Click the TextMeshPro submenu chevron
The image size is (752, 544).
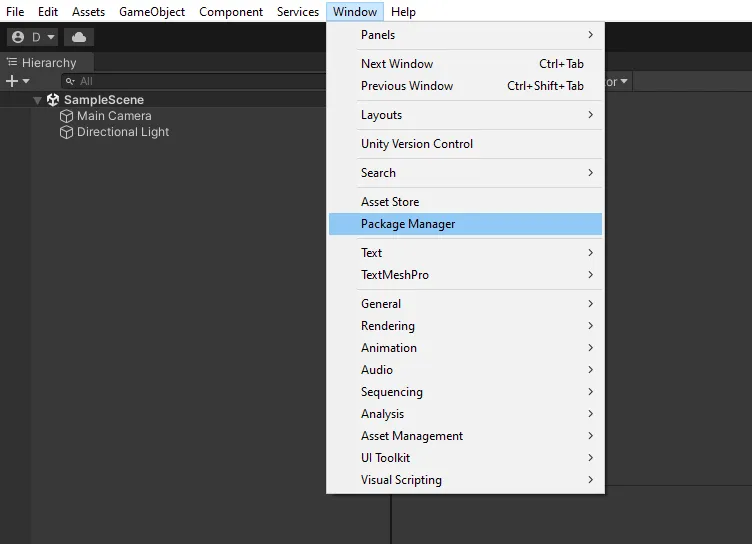coord(590,275)
